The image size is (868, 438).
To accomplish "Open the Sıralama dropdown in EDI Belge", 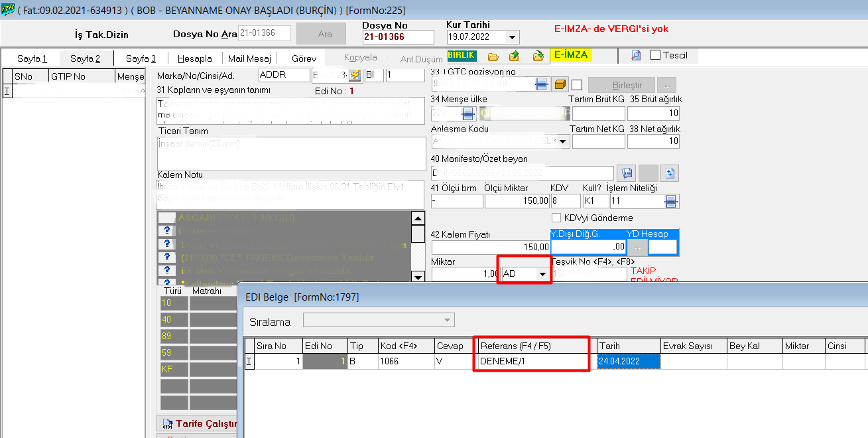I will 448,321.
